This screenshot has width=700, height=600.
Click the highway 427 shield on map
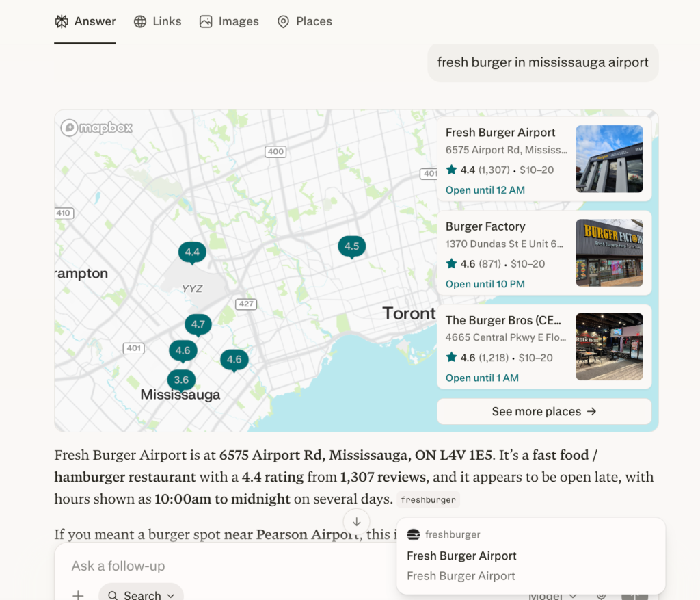click(246, 304)
